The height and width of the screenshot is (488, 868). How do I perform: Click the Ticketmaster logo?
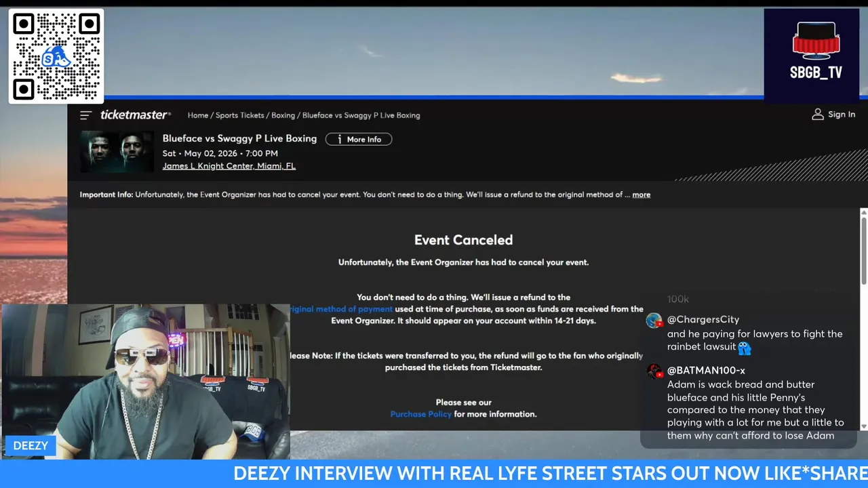tap(136, 115)
